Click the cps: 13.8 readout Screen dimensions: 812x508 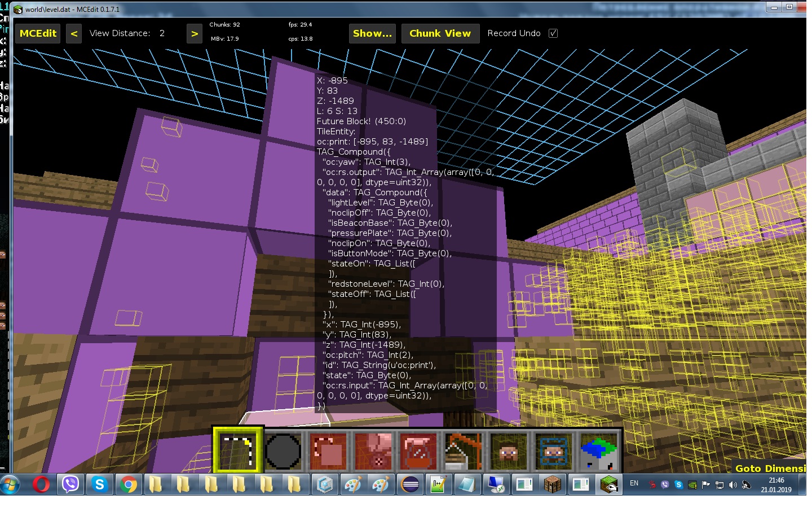pyautogui.click(x=300, y=39)
